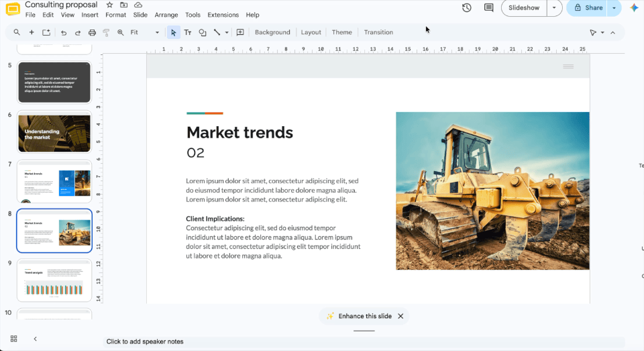Add a new slide with plus icon
Image resolution: width=644 pixels, height=351 pixels.
(32, 32)
